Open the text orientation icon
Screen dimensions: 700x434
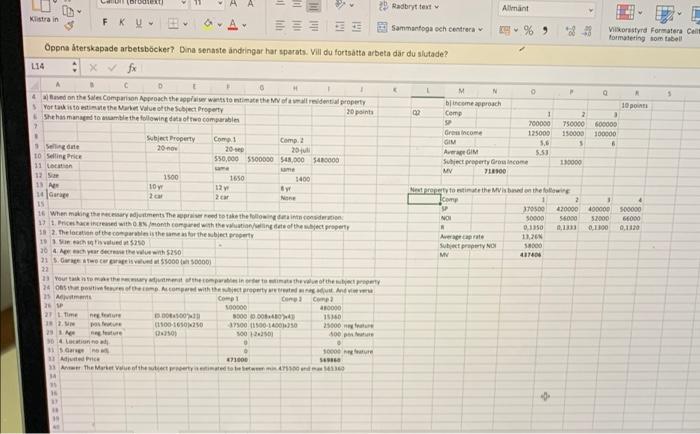click(341, 4)
